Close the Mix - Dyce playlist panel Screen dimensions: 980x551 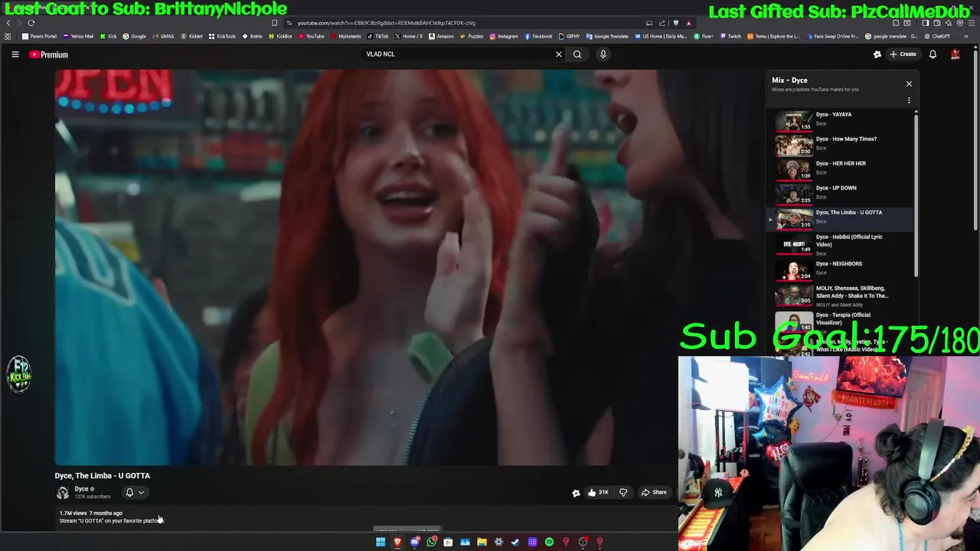point(909,83)
